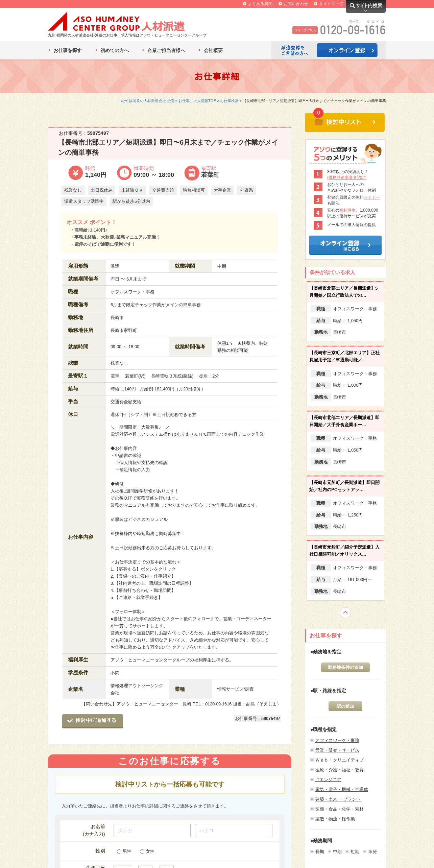Click the train 最寄駅 icon
The image size is (434, 868).
pos(192,173)
